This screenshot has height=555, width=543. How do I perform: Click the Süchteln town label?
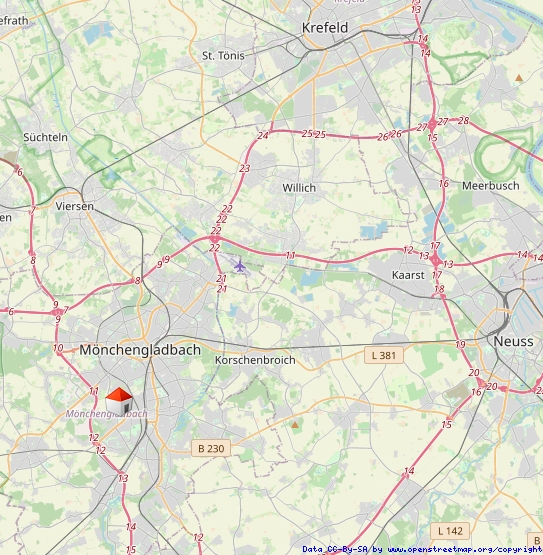click(x=45, y=137)
